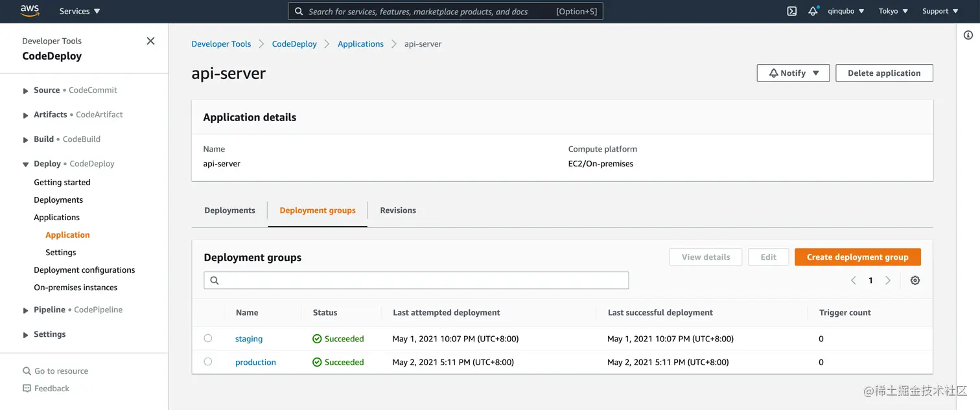This screenshot has height=410, width=980.
Task: Open the CodeDeploy breadcrumb link
Action: point(294,43)
